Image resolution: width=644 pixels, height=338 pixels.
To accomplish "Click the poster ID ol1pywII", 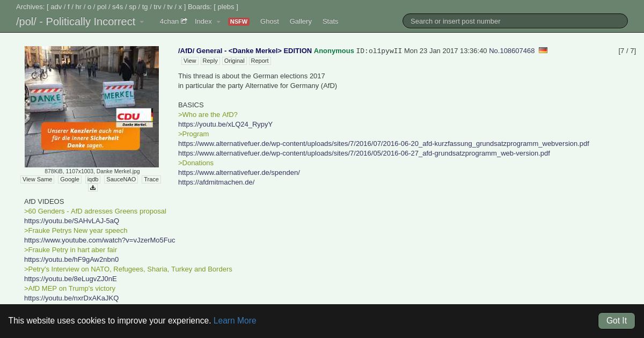I will [379, 50].
